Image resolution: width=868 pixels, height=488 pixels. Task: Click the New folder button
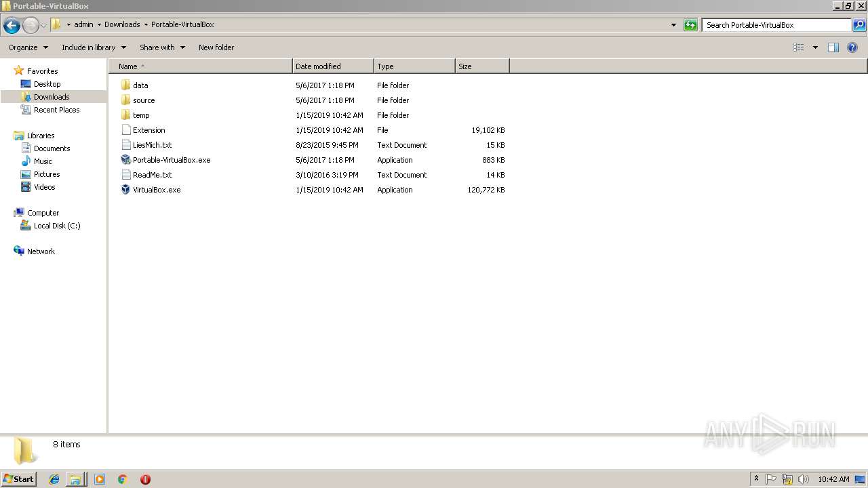pyautogui.click(x=216, y=47)
